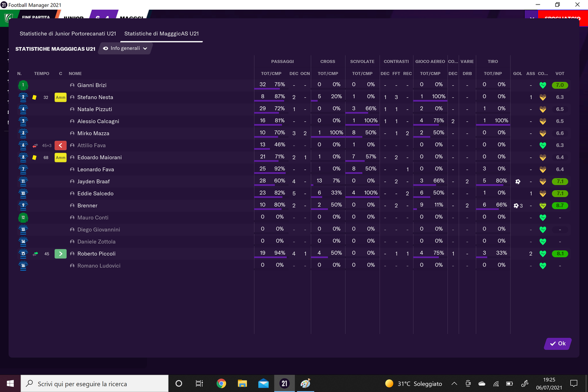Click the GIOCO AEREO column group header
This screenshot has height=392, width=588.
point(430,62)
